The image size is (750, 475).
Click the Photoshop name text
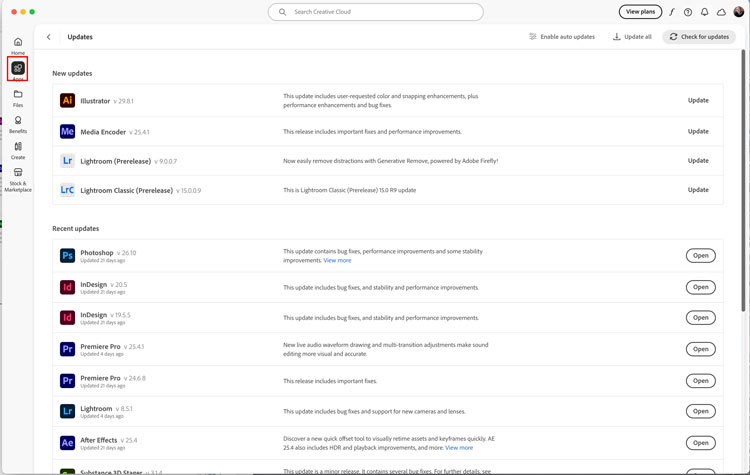click(x=97, y=253)
